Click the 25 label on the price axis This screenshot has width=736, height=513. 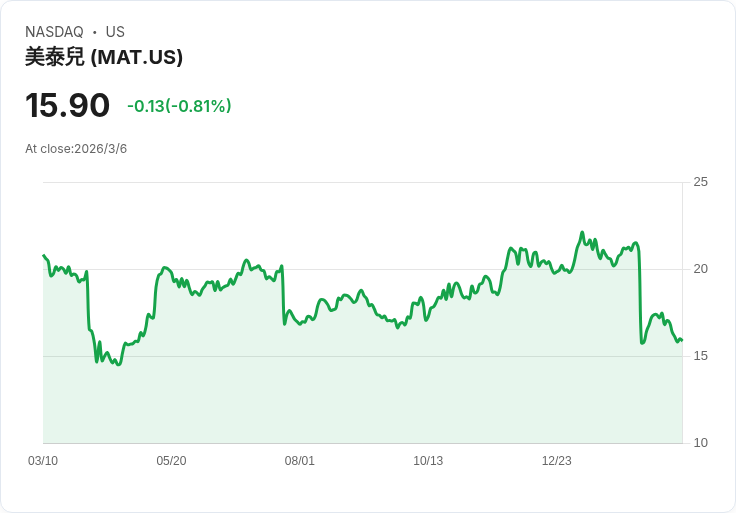[x=700, y=182]
